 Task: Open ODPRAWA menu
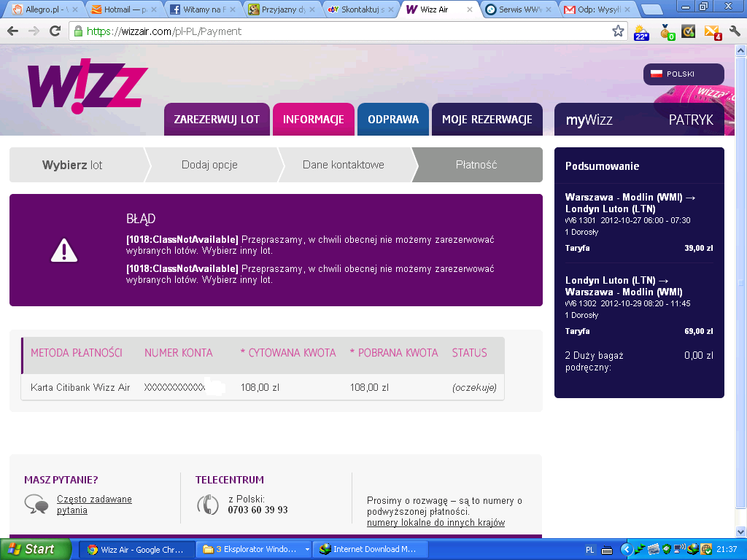coord(393,119)
